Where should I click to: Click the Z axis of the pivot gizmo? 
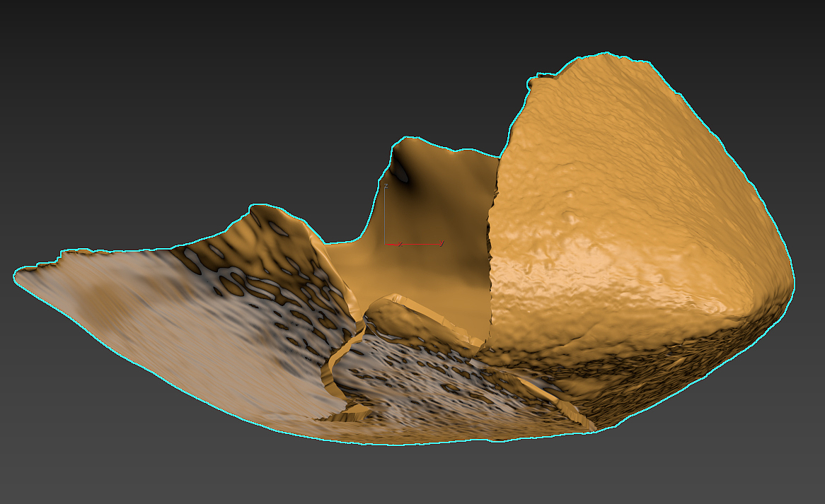click(385, 216)
